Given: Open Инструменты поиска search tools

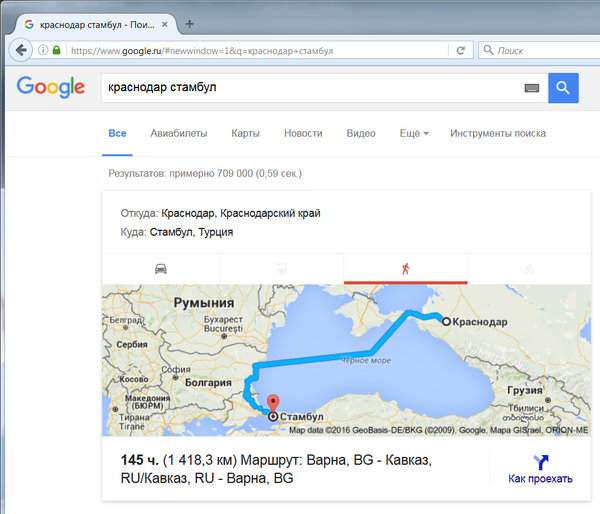Looking at the screenshot, I should [497, 133].
